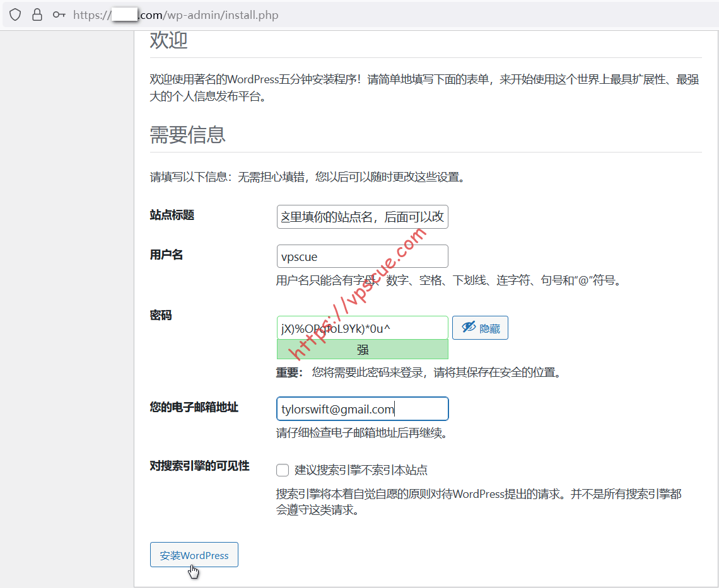The height and width of the screenshot is (588, 719).
Task: Click the 对搜索引擎的可见性 label
Action: [199, 466]
